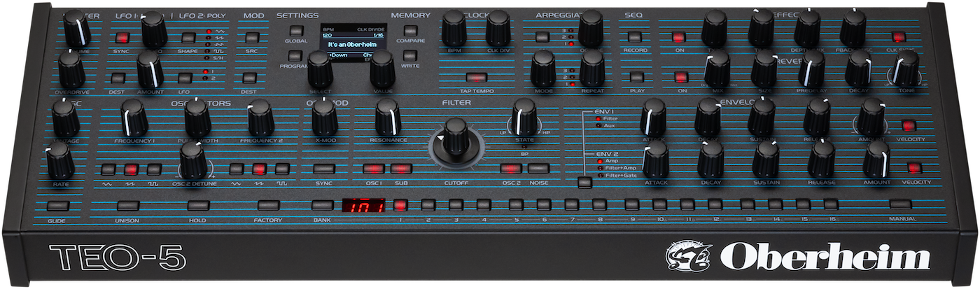The width and height of the screenshot is (980, 289).
Task: Switch LFO 1/2 with the LFO button
Action: (x=185, y=78)
